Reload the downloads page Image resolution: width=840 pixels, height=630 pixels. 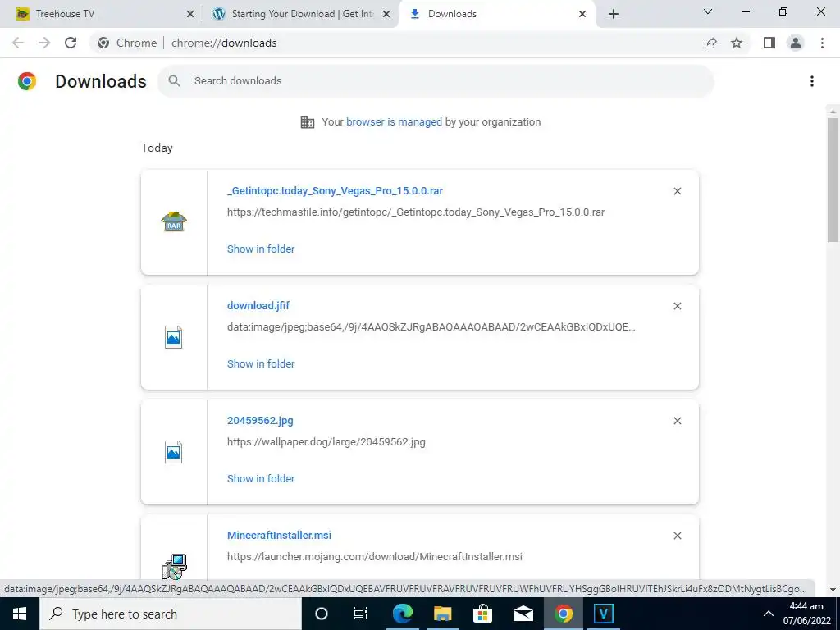pyautogui.click(x=71, y=43)
